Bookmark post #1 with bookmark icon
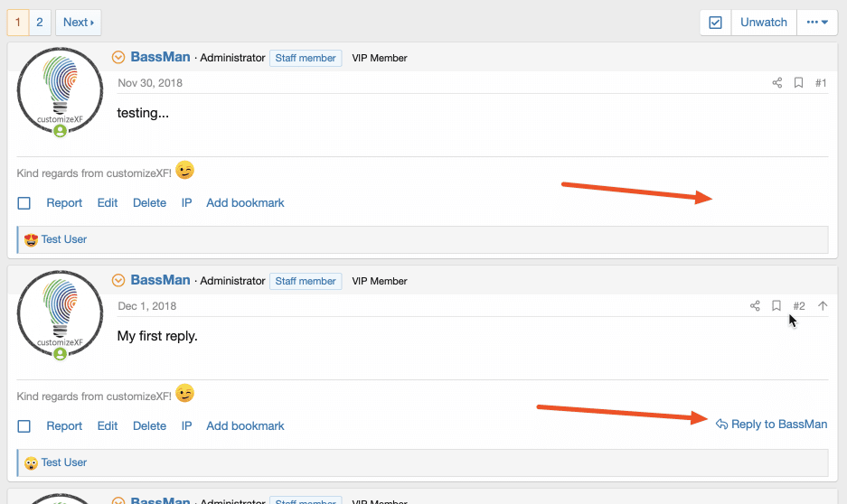 798,82
